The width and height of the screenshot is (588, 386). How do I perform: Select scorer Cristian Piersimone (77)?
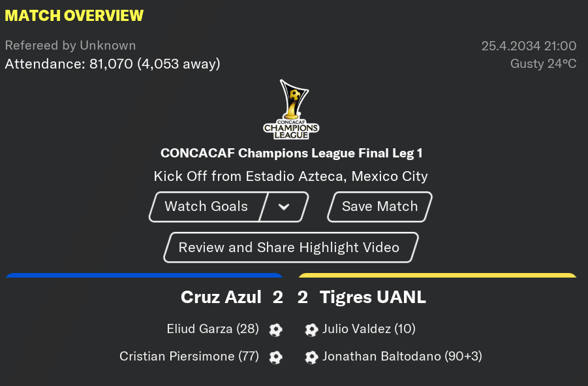189,357
